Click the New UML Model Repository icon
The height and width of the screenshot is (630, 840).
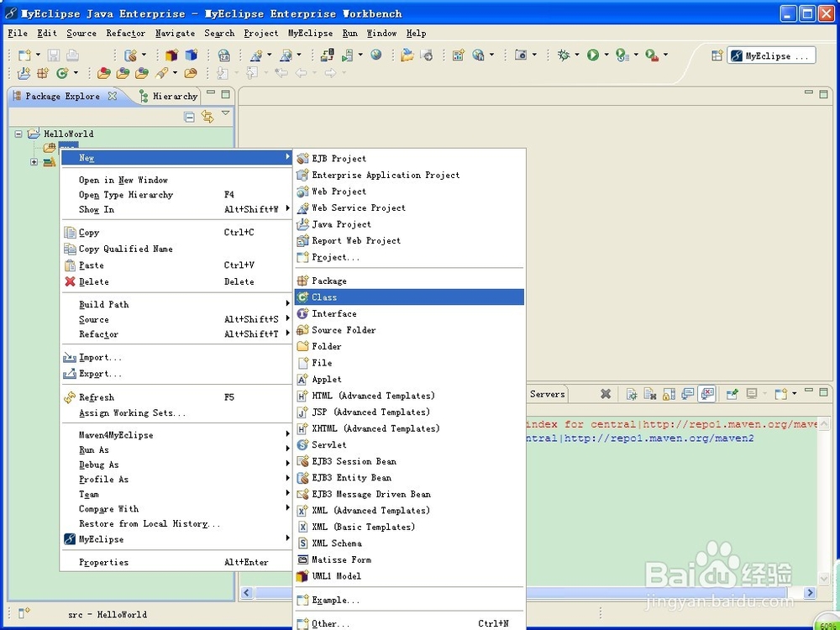(171, 55)
